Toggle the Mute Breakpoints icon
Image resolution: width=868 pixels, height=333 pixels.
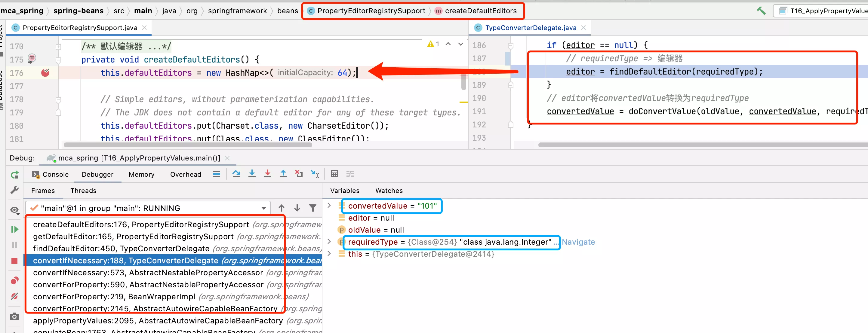[14, 296]
